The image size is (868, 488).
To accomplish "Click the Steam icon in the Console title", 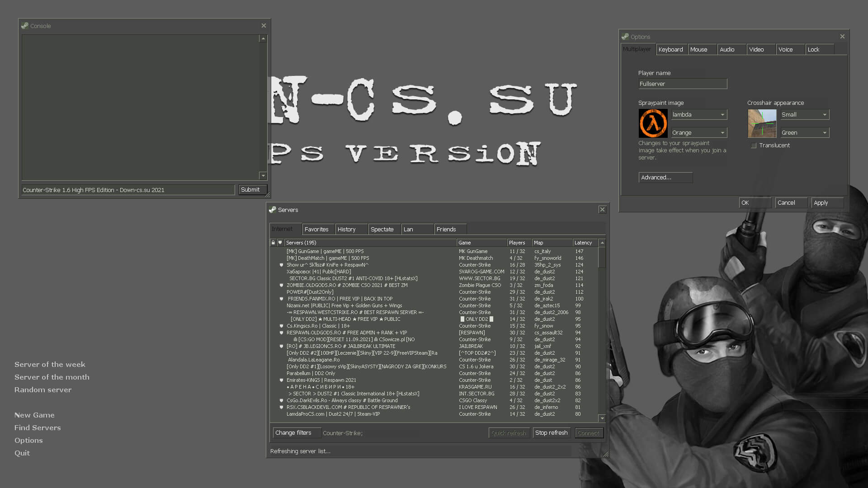I will tap(25, 26).
